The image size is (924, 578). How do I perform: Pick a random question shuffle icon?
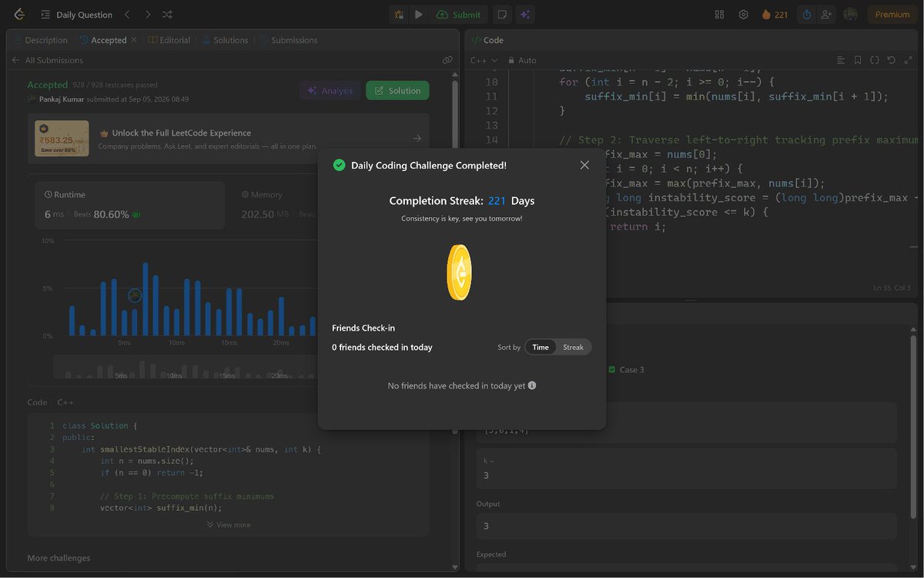coord(168,15)
